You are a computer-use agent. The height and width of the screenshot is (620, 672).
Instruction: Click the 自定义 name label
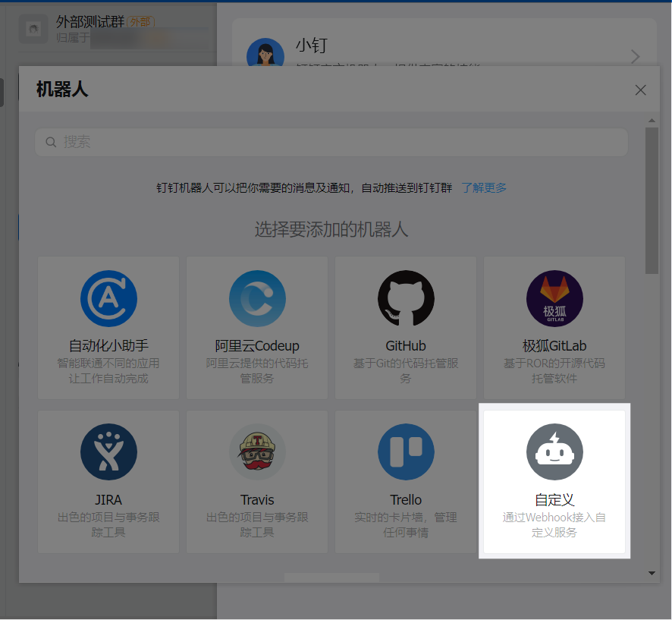coord(554,500)
